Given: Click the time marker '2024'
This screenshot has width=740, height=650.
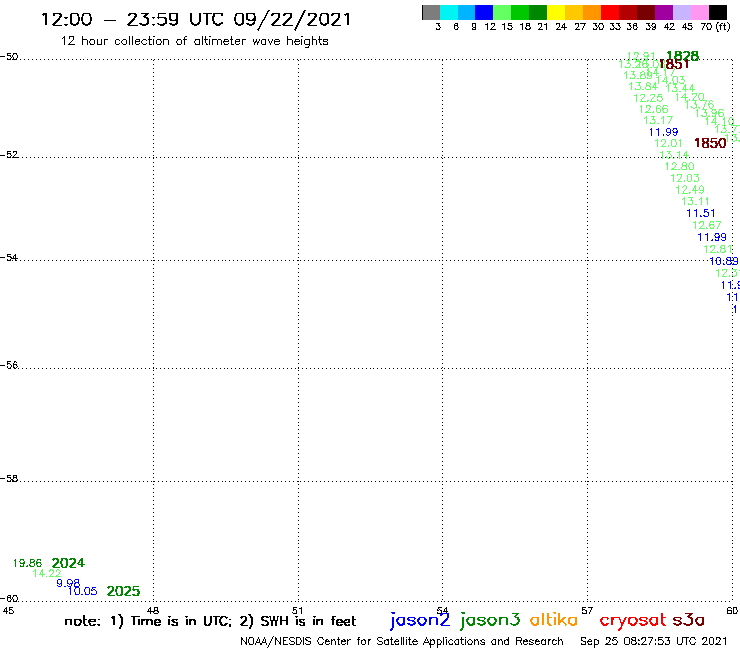Looking at the screenshot, I should point(68,563).
